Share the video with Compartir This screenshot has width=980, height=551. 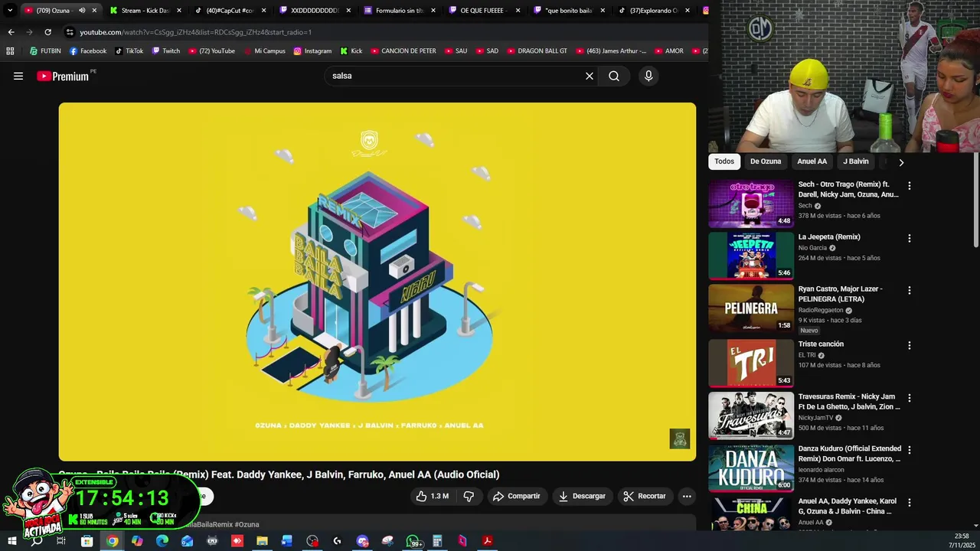click(x=517, y=496)
